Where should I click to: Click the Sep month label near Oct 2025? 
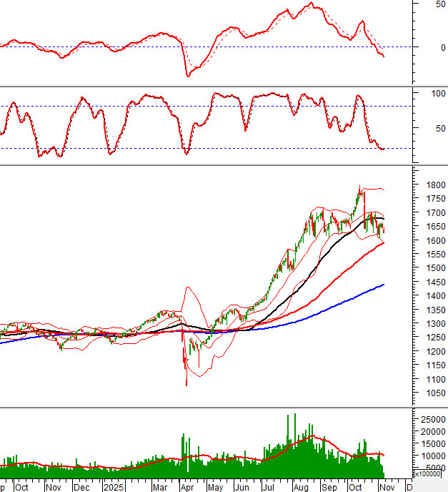click(328, 487)
